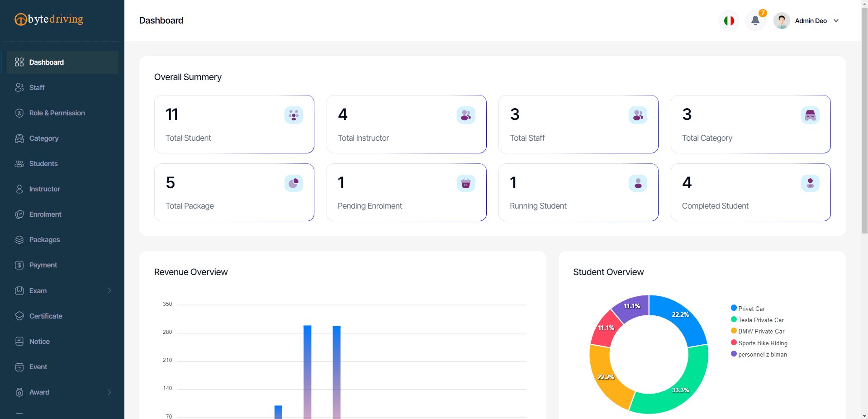The height and width of the screenshot is (419, 868).
Task: Click the Total Category car icon
Action: (x=810, y=115)
